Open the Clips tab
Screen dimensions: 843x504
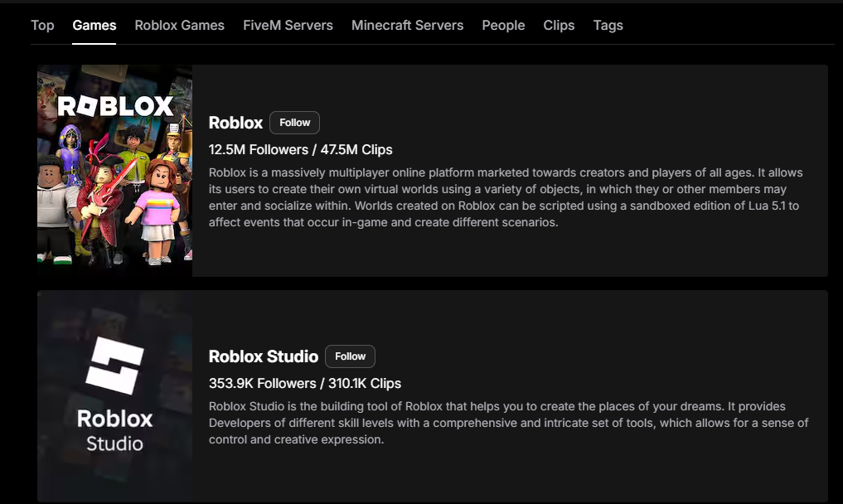point(559,25)
